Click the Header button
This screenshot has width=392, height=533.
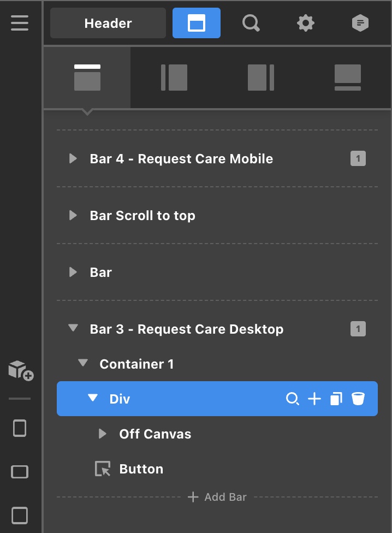click(x=108, y=23)
